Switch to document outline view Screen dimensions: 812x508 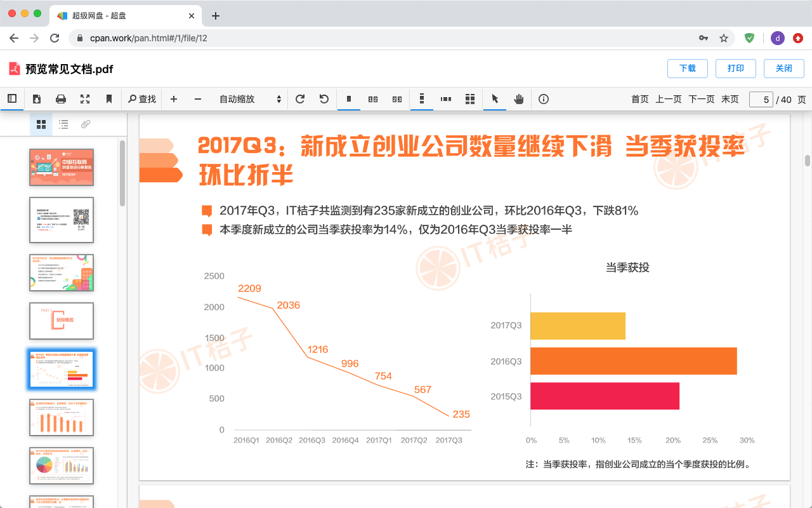(x=63, y=124)
